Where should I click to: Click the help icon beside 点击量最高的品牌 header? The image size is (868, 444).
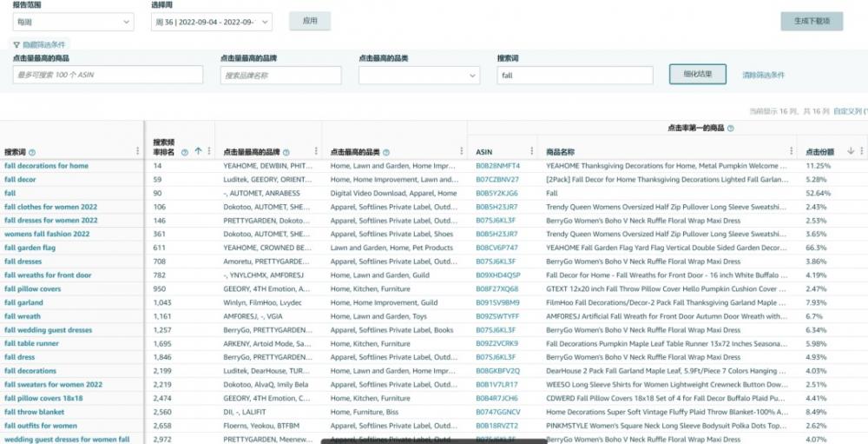coord(286,152)
